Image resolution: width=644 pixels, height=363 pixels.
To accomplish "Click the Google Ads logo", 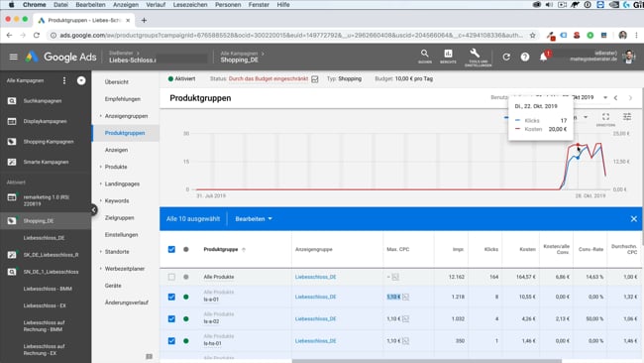I will click(60, 57).
